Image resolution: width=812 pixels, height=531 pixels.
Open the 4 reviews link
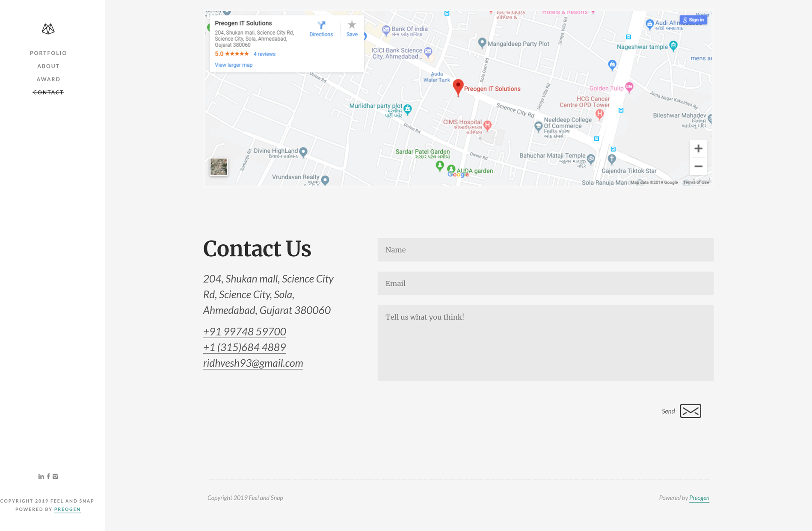(264, 54)
